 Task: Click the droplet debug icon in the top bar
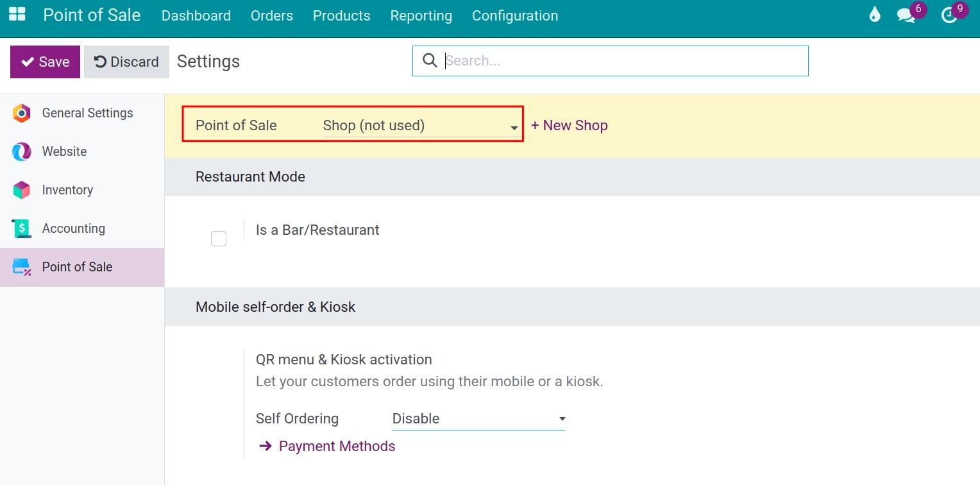click(x=875, y=15)
